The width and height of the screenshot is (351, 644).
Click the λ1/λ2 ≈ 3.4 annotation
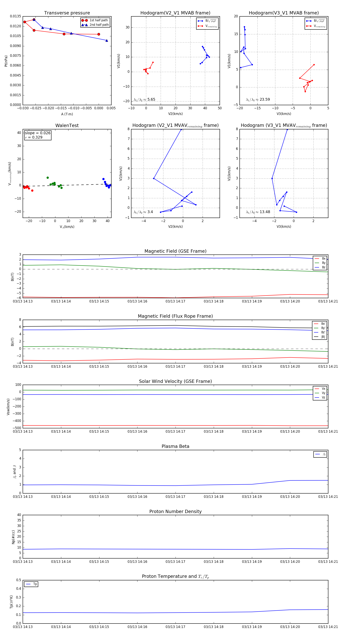[x=143, y=212]
